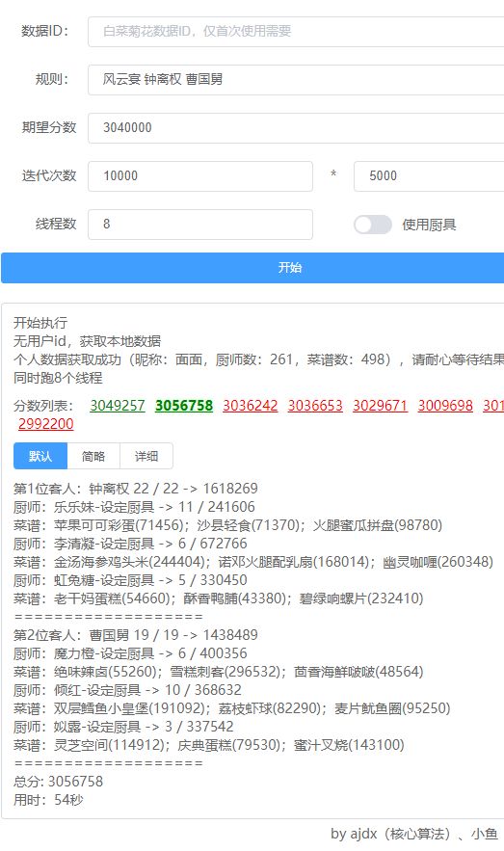Viewport: 504px width, 851px height.
Task: Click the line 厨师：李清凝-设定厨具 -> 6 / 672766
Action: (x=130, y=544)
